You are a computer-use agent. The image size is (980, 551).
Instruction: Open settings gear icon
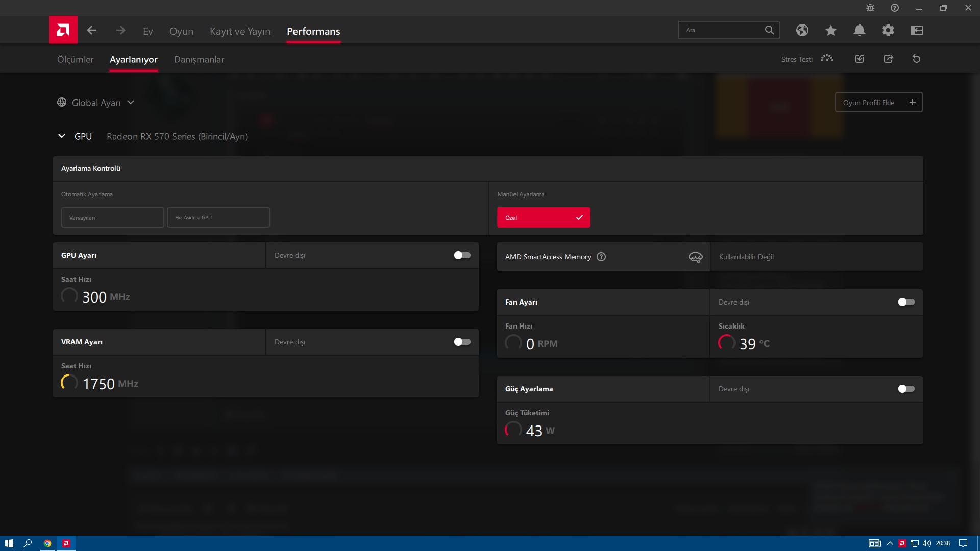point(888,31)
